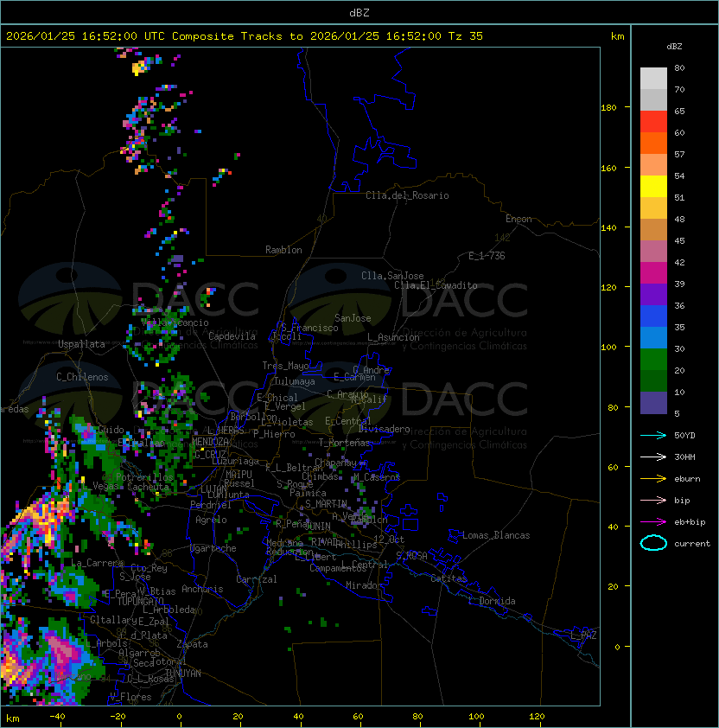Select the red 65-60 dBZ color swatch

[653, 122]
